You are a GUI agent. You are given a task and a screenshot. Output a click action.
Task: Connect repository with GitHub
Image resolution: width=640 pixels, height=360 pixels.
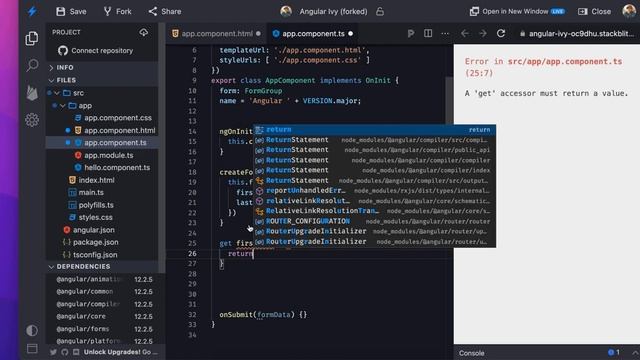96,51
